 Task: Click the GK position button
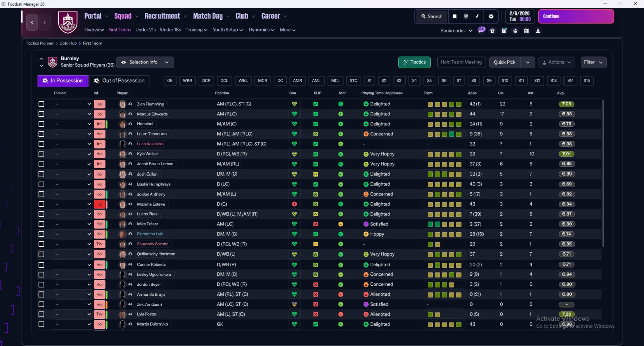click(x=170, y=81)
